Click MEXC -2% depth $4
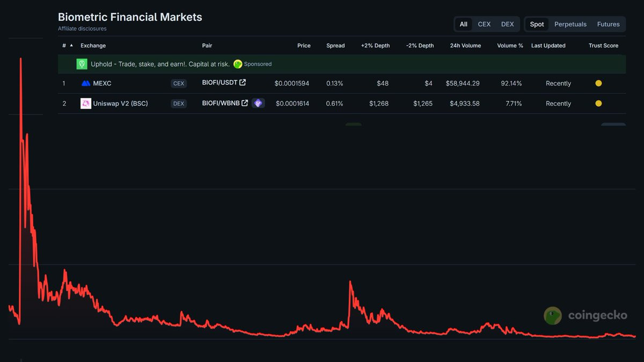This screenshot has height=362, width=644. (x=428, y=83)
